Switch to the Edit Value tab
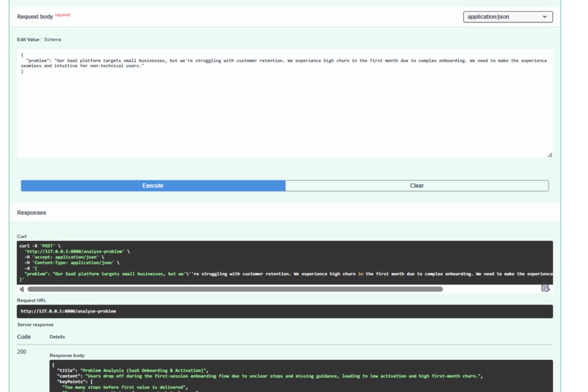The width and height of the screenshot is (588, 392). [x=28, y=39]
